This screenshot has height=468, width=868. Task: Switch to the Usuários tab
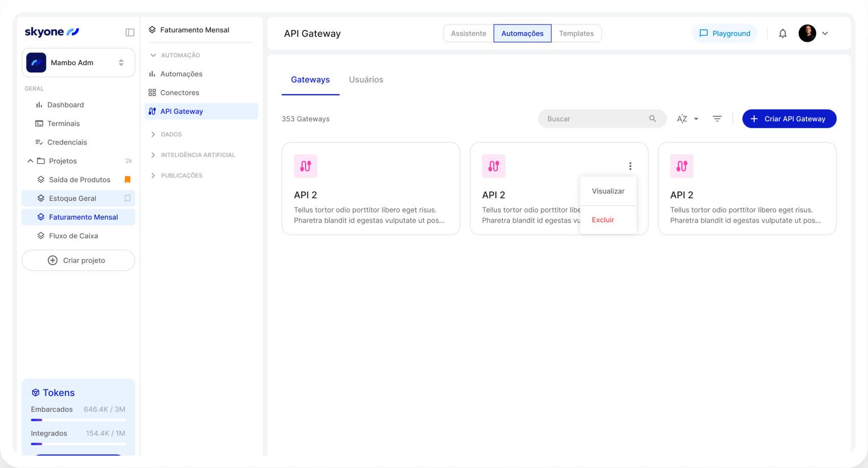point(366,80)
